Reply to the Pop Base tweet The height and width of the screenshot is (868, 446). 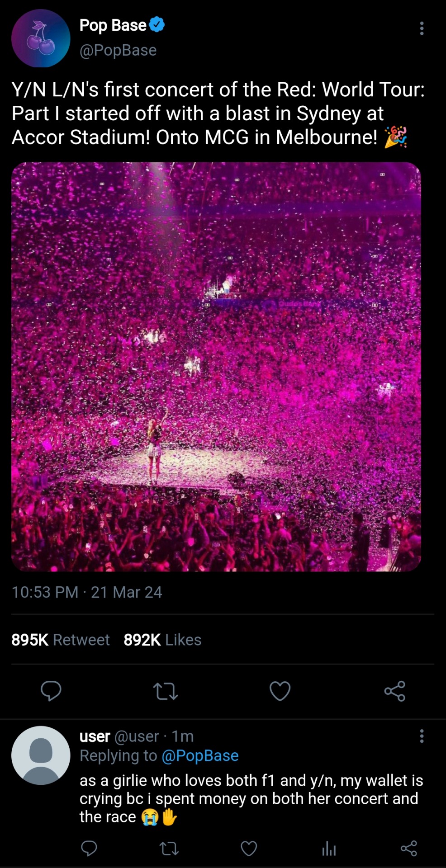pyautogui.click(x=51, y=691)
